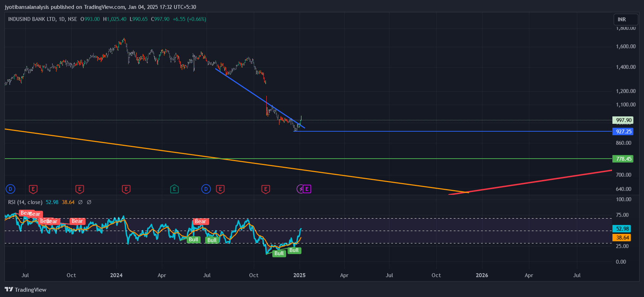This screenshot has width=644, height=297.
Task: Click the 1,400.00 price axis label
Action: coord(626,67)
